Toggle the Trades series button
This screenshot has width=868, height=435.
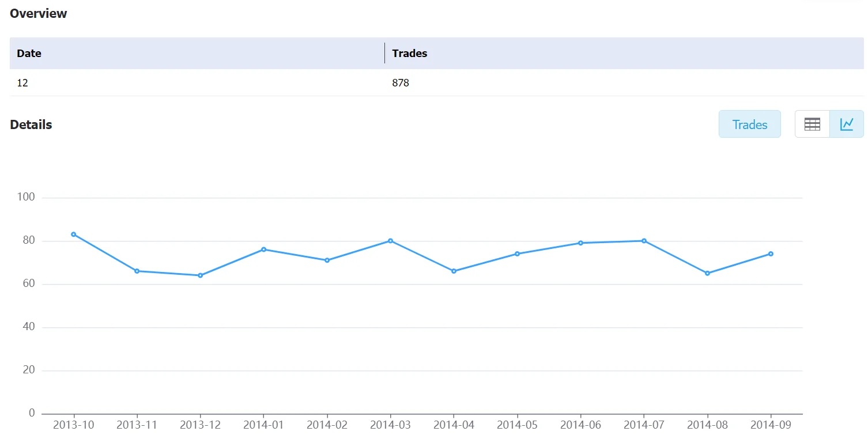coord(749,124)
